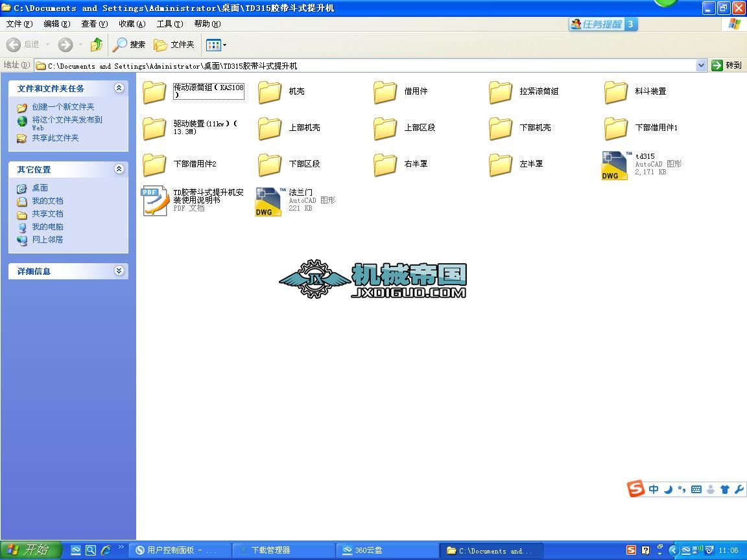Screen dimensions: 747x560
Task: Click 创建一个新文件夹 link
Action: 63,107
